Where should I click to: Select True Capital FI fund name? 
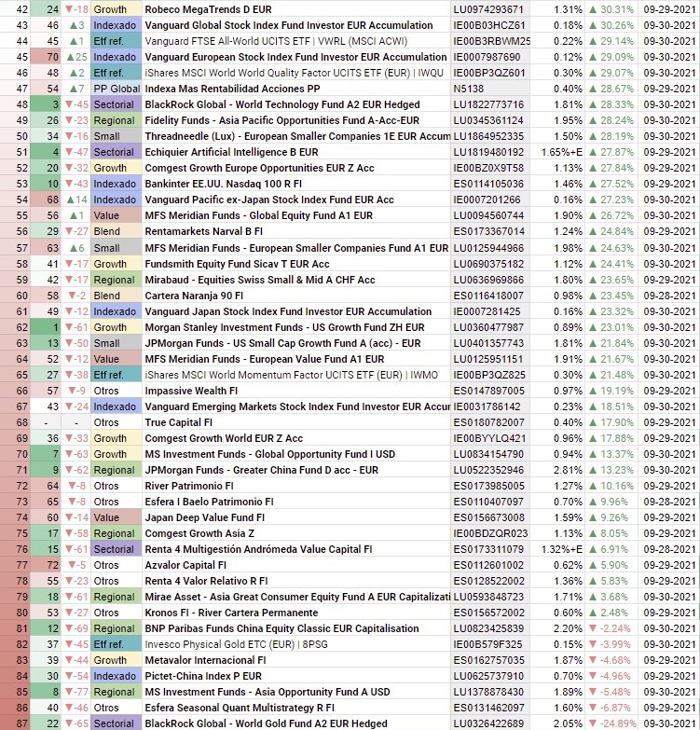tap(178, 421)
